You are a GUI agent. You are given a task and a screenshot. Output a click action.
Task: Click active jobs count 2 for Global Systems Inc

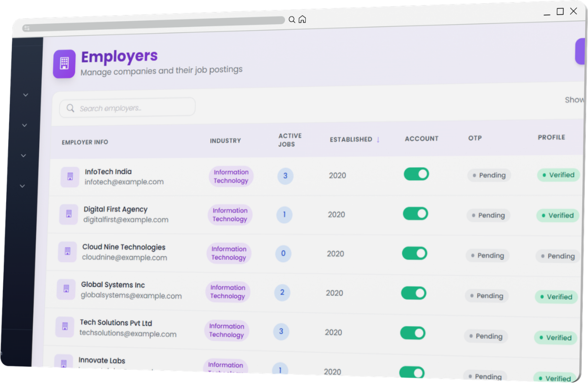coord(282,292)
